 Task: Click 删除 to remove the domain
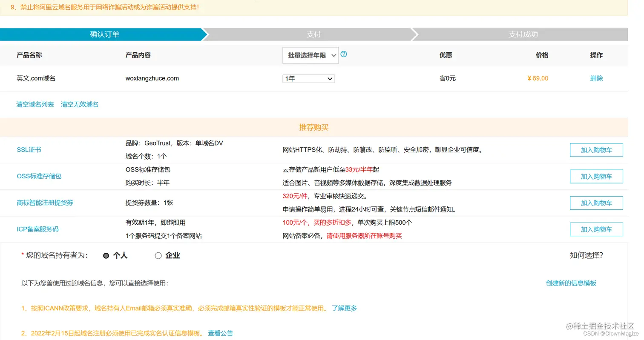tap(596, 78)
